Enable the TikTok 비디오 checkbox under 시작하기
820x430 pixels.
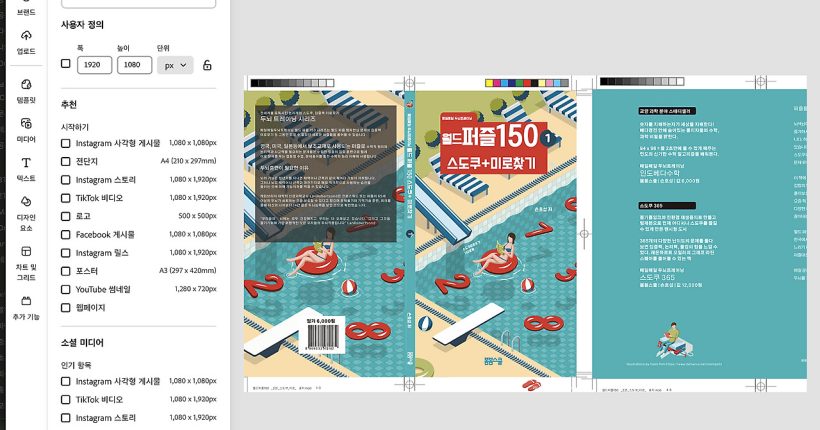[66, 198]
